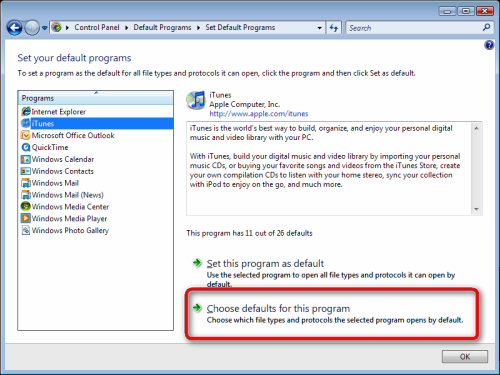Open the address bar history dropdown
500x375 pixels.
click(319, 28)
